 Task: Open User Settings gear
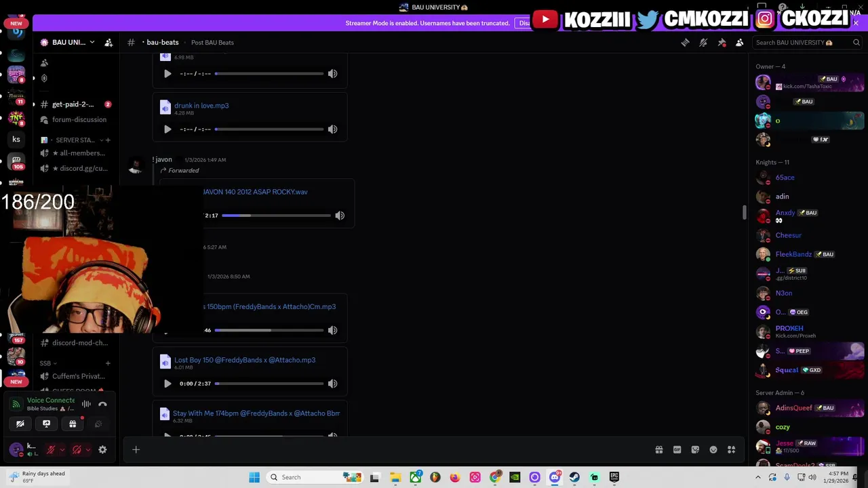(102, 449)
